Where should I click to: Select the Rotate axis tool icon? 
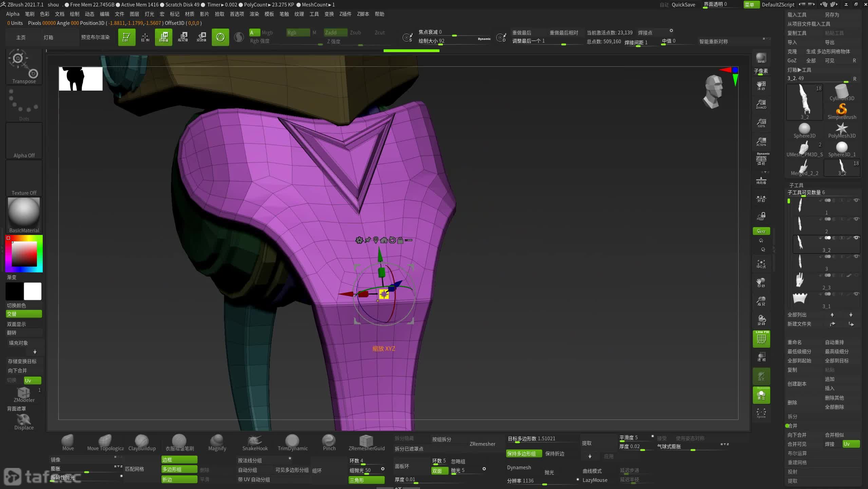[x=202, y=37]
